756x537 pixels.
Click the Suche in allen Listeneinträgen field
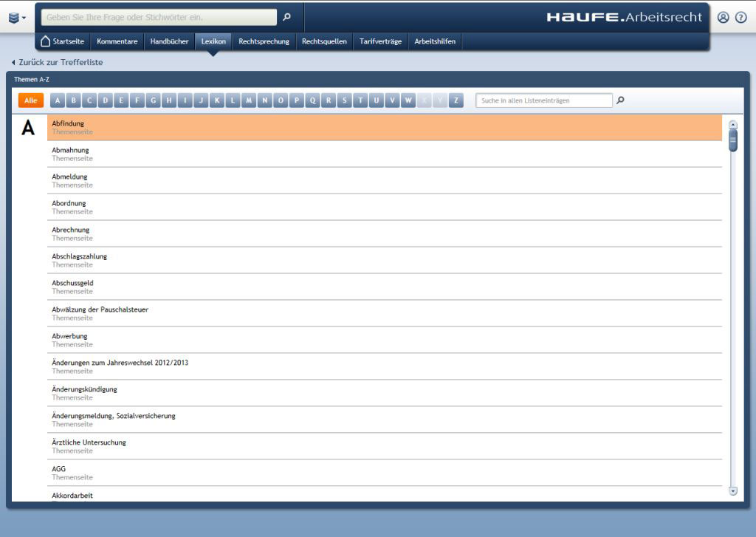point(544,100)
